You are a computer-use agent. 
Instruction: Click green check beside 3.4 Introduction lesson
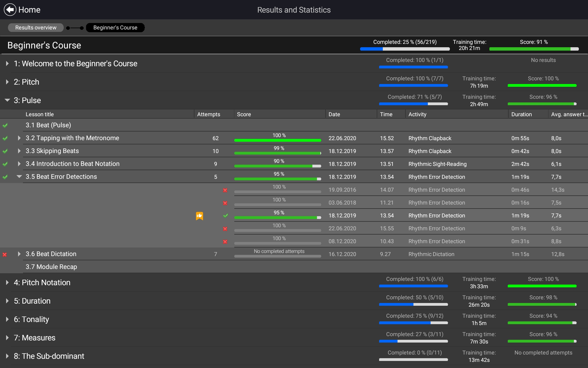click(5, 164)
